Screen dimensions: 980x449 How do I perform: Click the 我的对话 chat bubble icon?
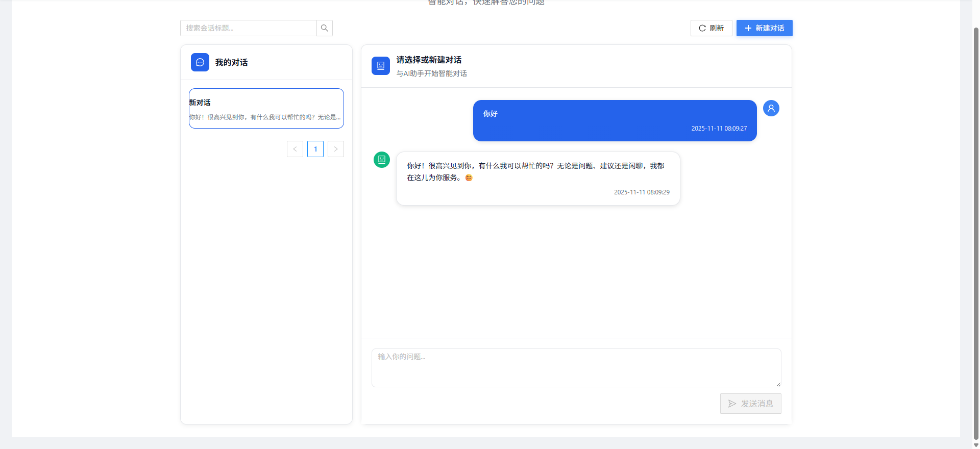[200, 62]
